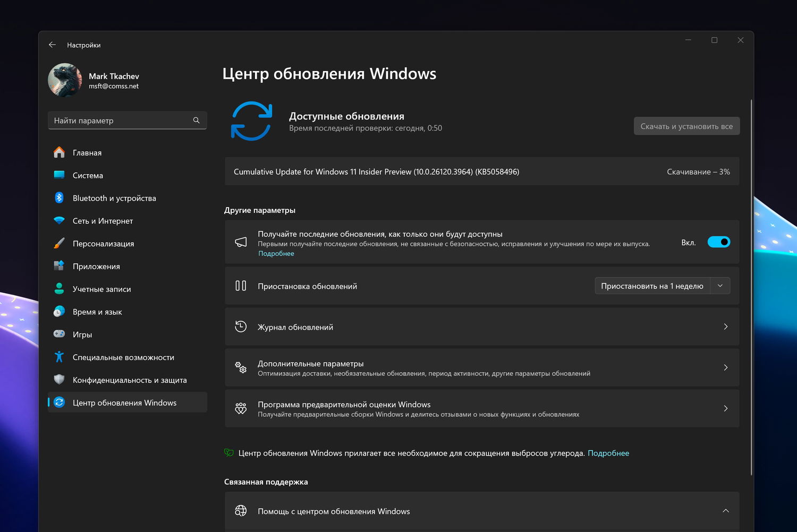Open Учетные записи in sidebar
Image resolution: width=797 pixels, height=532 pixels.
click(x=101, y=289)
